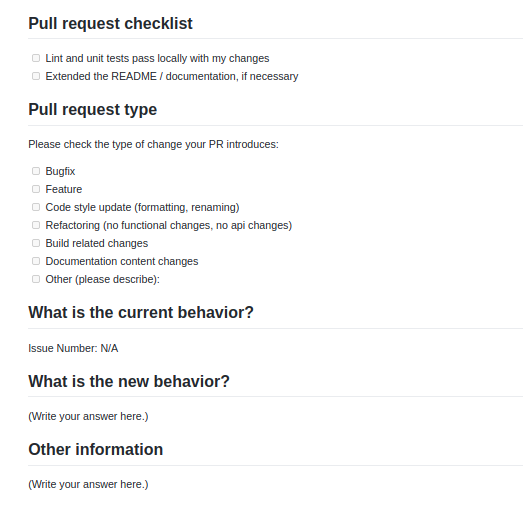Click the Other information heading
This screenshot has height=510, width=523.
coord(96,449)
